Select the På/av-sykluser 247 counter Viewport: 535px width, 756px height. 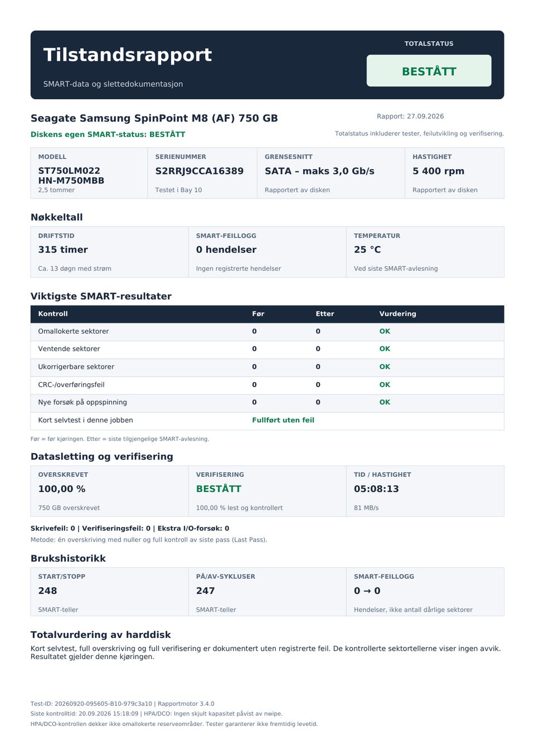coord(267,592)
